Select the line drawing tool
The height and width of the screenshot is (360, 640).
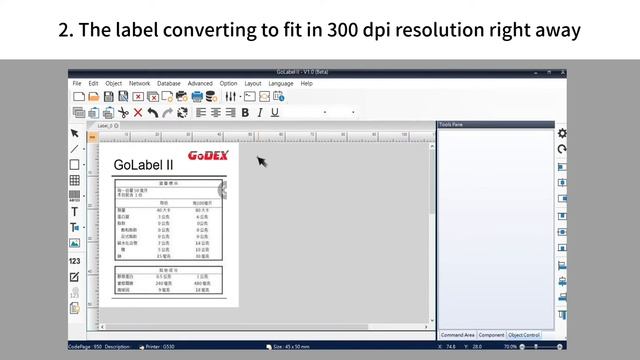(x=75, y=149)
